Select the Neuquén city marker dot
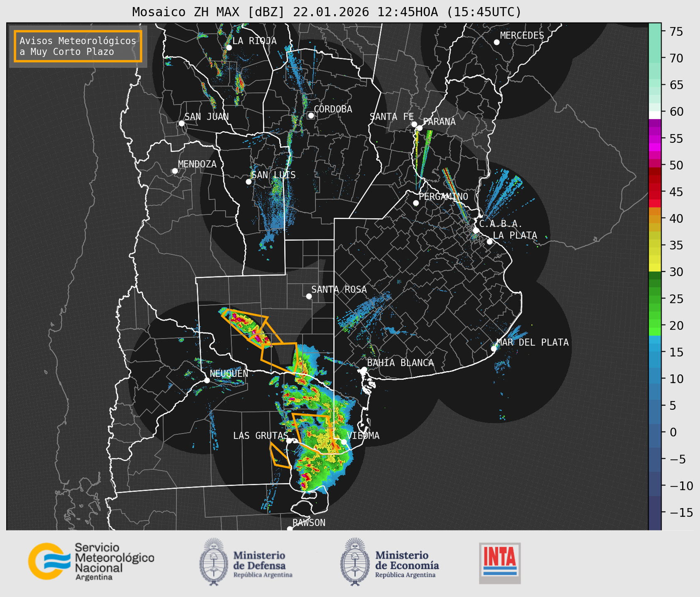Viewport: 700px width, 597px height. (207, 380)
